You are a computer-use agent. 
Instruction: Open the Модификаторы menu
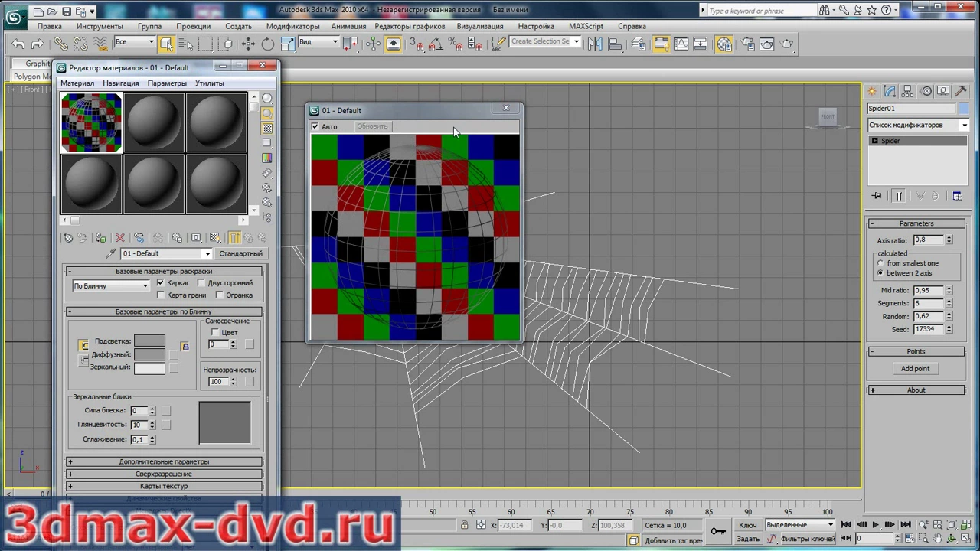pos(292,26)
